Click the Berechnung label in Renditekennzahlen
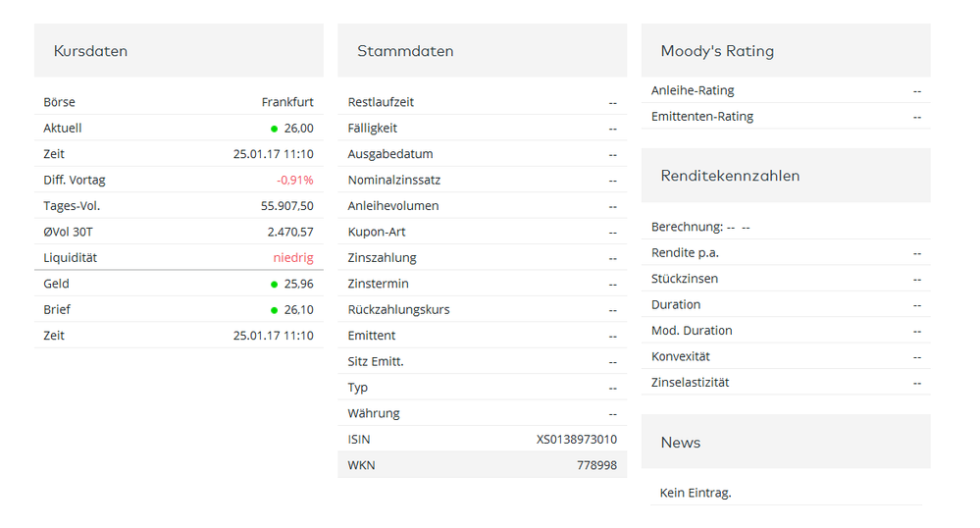The image size is (980, 528). (x=687, y=227)
